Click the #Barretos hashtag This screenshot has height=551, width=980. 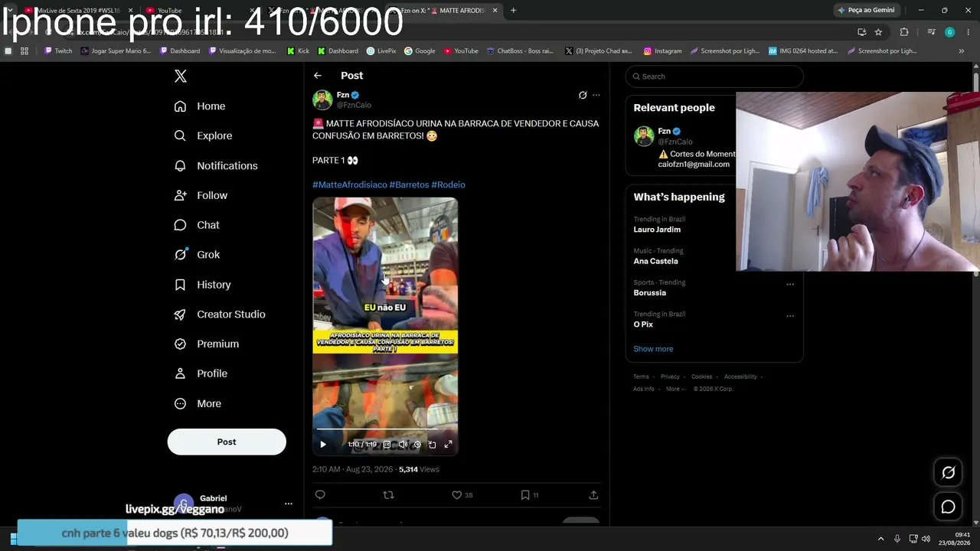(409, 184)
